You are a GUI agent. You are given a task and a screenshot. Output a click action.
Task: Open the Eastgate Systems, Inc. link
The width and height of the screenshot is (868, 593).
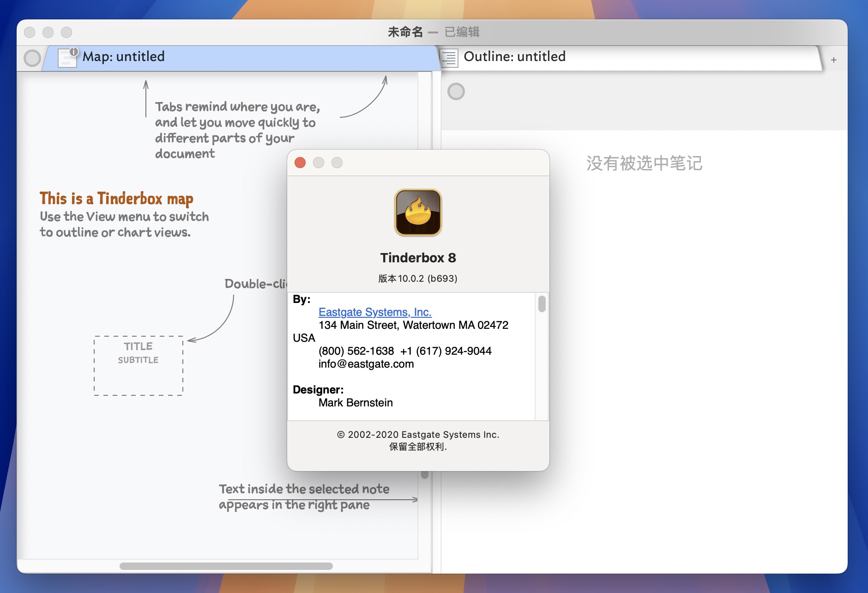coord(375,312)
